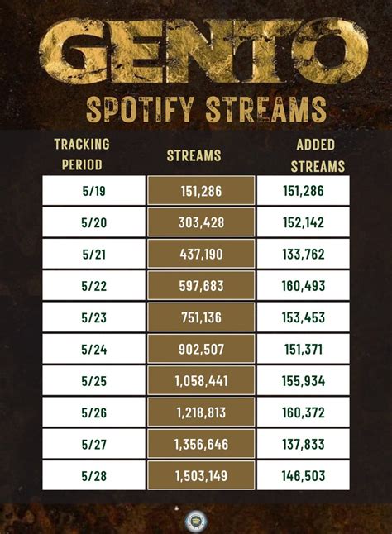This screenshot has height=534, width=392.
Task: Select the 133,762 added streams cell
Action: (304, 254)
